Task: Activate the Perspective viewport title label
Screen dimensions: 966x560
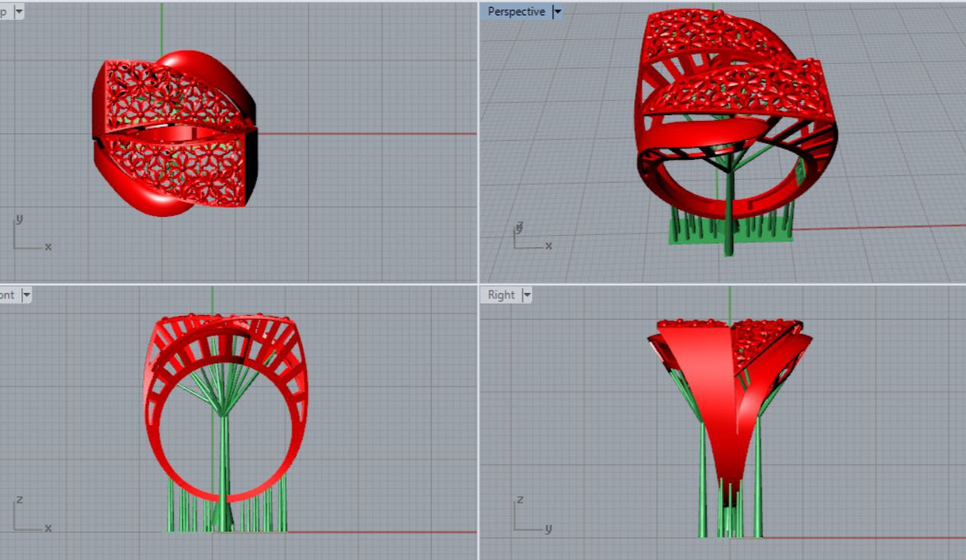Action: (516, 11)
